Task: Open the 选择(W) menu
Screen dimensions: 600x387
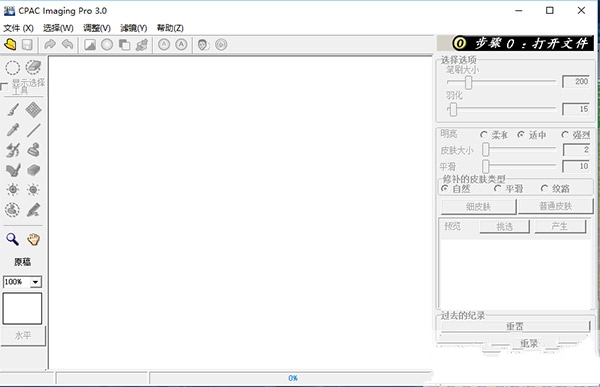Action: point(58,28)
